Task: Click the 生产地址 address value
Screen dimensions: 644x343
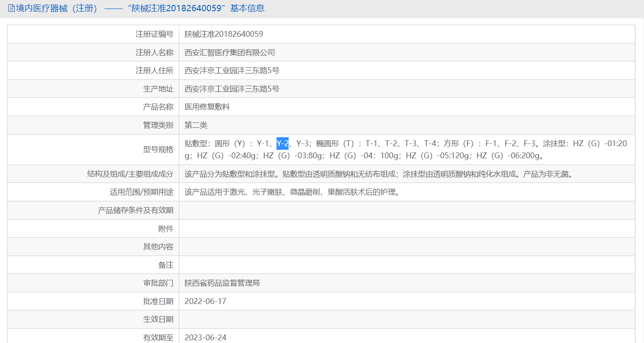Action: (x=232, y=89)
